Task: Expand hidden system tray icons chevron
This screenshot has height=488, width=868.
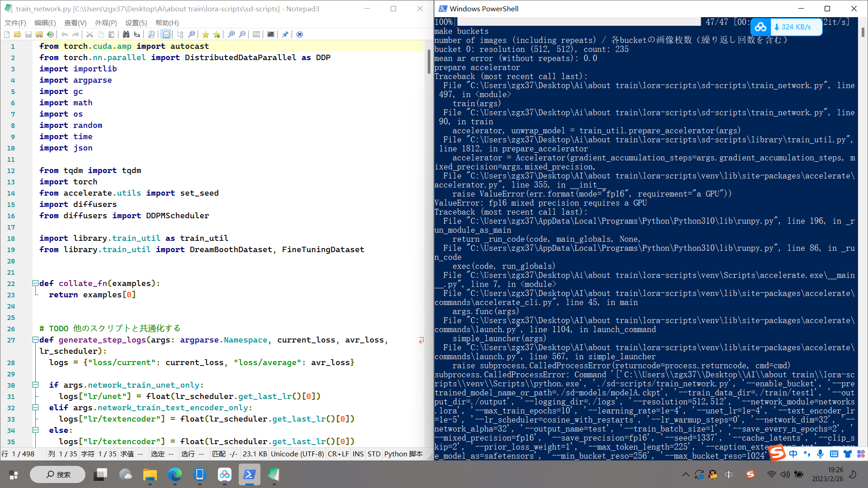Action: [x=686, y=474]
